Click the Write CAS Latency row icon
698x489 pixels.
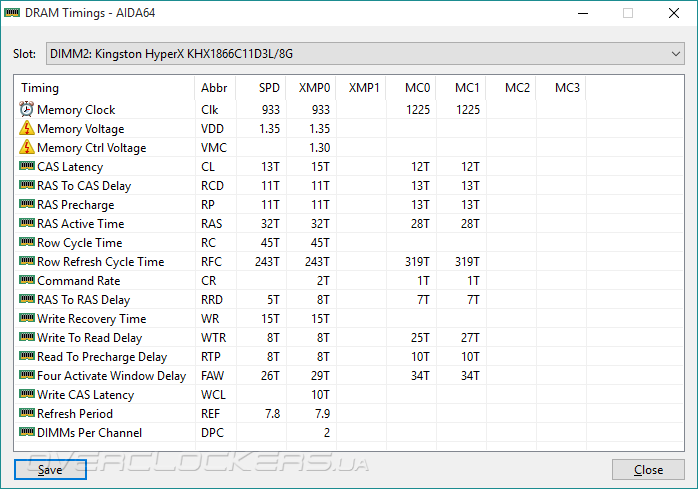[26, 395]
